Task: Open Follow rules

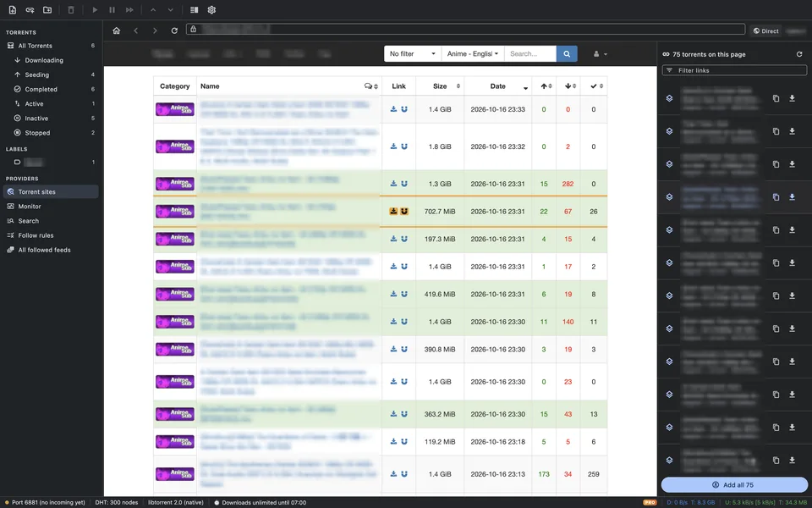Action: point(52,235)
